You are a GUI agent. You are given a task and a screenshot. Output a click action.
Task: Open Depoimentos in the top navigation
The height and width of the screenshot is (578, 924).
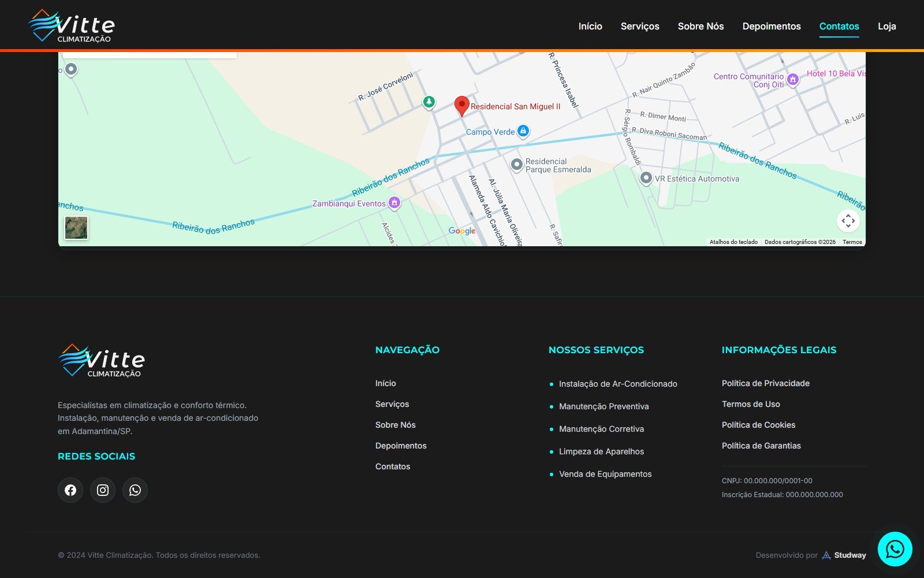coord(772,26)
